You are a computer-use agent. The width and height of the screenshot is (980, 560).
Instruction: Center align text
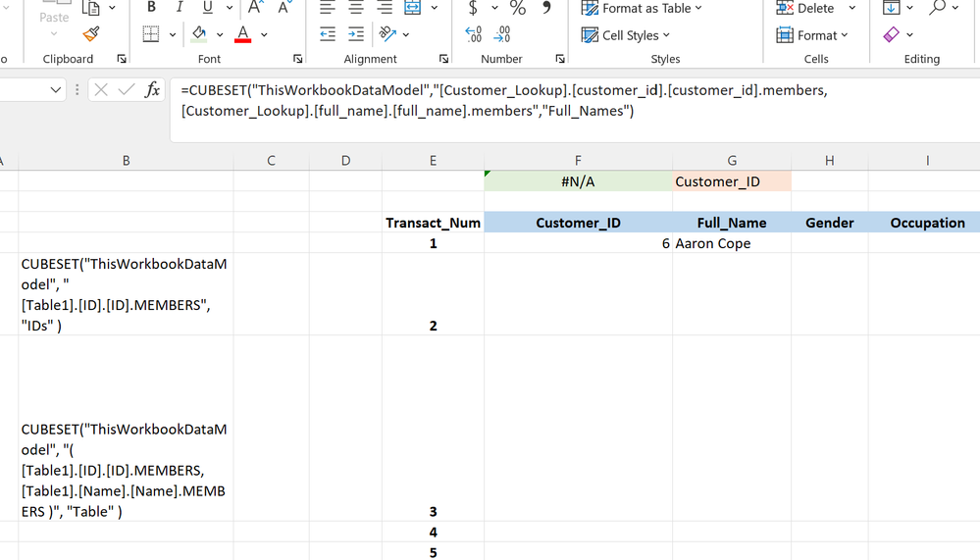[356, 8]
